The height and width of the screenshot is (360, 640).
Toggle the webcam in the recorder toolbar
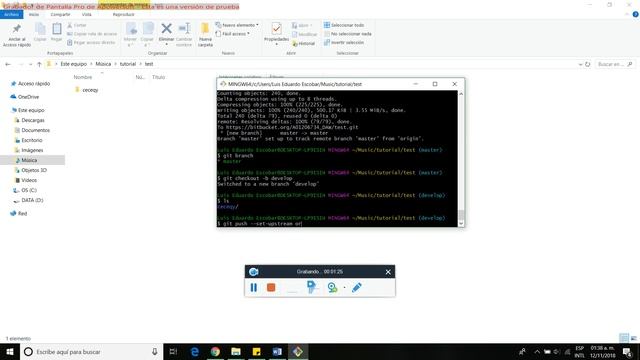tap(333, 287)
